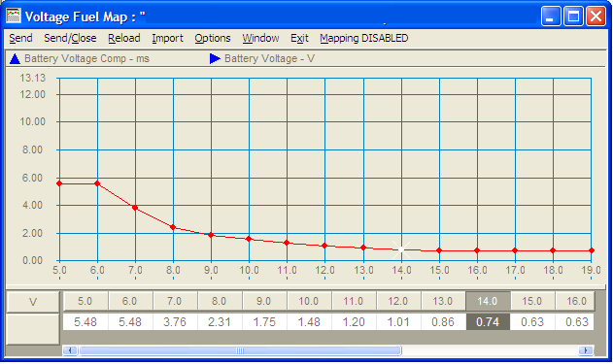Click the highlighted 14.0 column header
Screen dimensions: 613x364
click(488, 301)
